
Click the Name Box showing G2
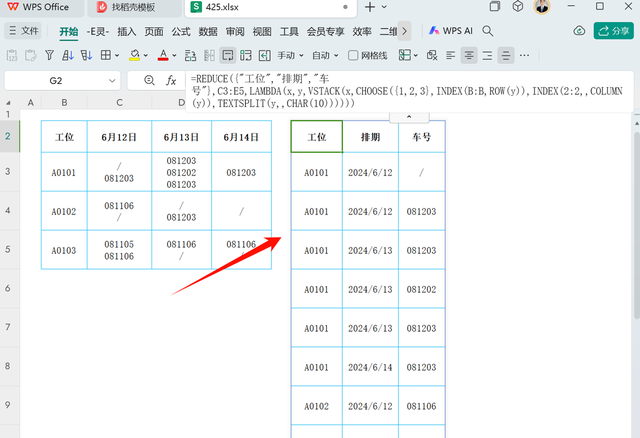coord(56,80)
